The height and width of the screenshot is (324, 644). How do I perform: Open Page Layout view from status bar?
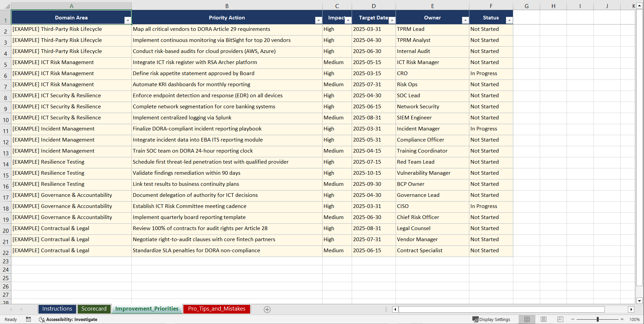click(543, 319)
